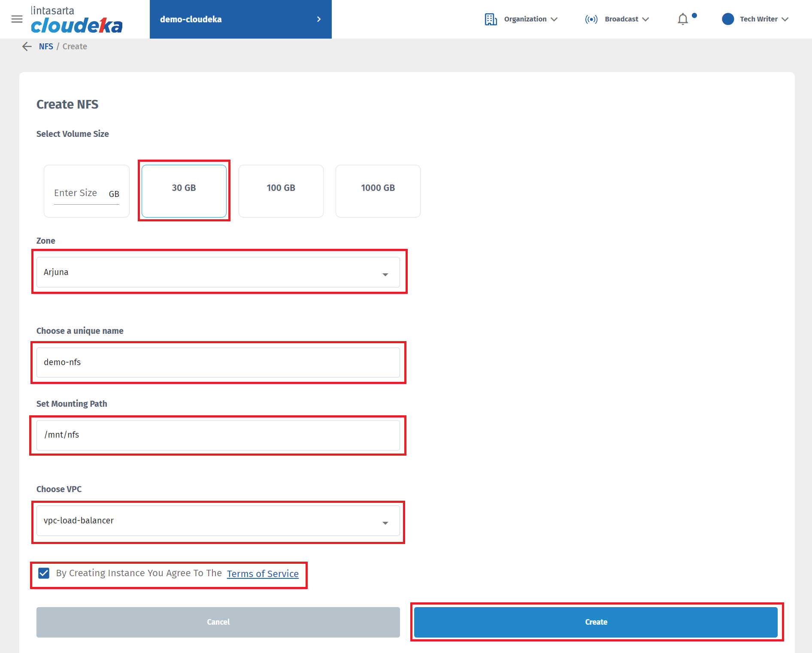812x653 pixels.
Task: Uncheck the Terms of Service agreement checkbox
Action: [x=44, y=573]
